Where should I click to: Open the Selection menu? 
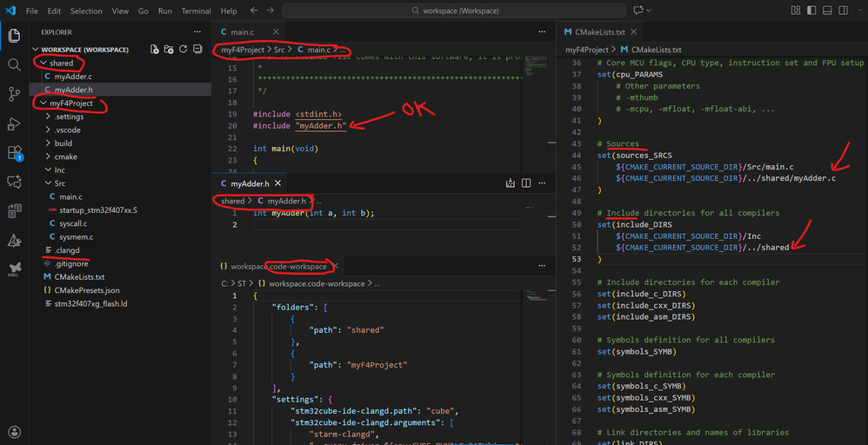click(86, 11)
